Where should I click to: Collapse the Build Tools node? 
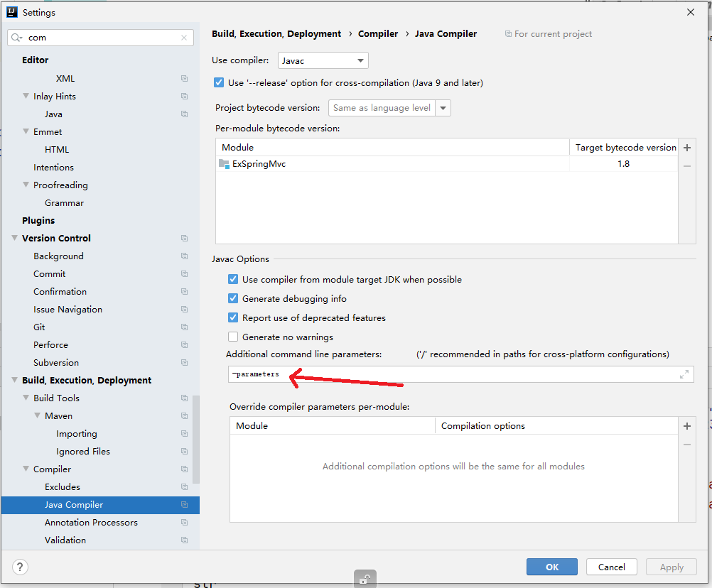tap(26, 398)
